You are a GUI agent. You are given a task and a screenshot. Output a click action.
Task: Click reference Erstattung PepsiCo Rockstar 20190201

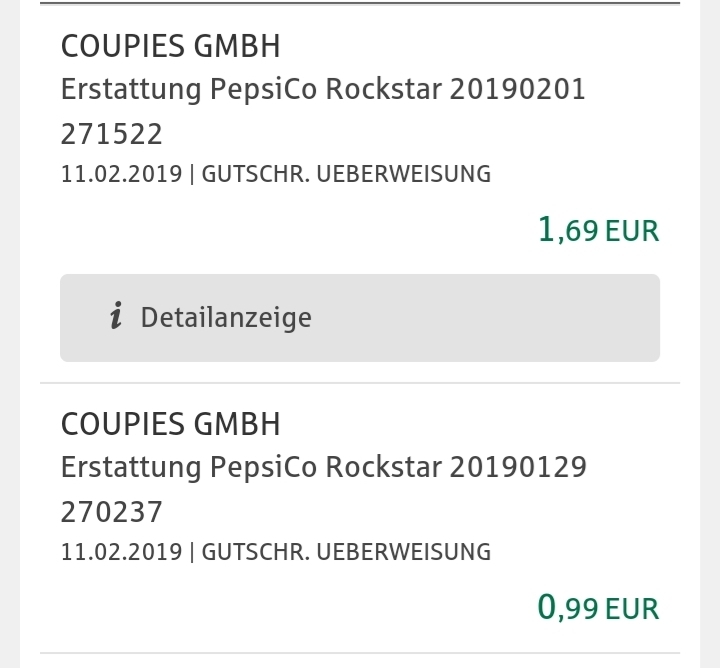click(x=323, y=89)
